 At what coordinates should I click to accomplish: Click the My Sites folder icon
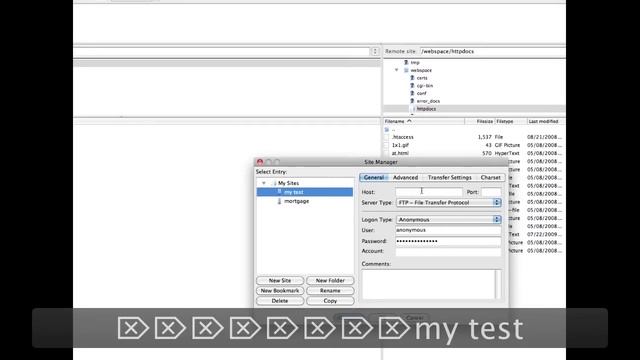(274, 183)
